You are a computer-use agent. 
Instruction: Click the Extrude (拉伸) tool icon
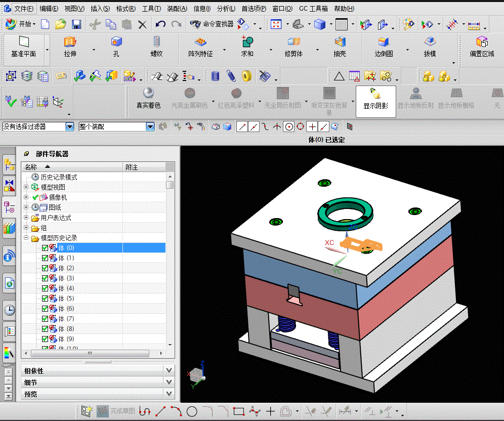[70, 43]
